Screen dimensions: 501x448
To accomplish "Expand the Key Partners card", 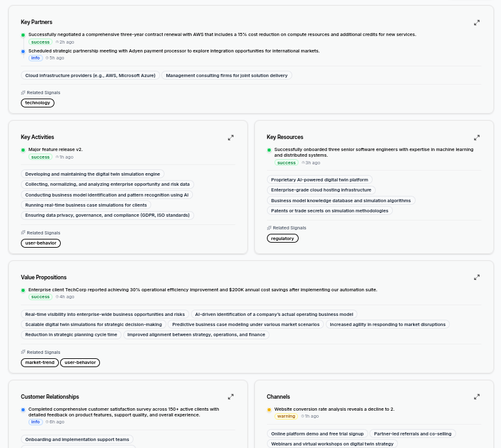I will pyautogui.click(x=476, y=23).
